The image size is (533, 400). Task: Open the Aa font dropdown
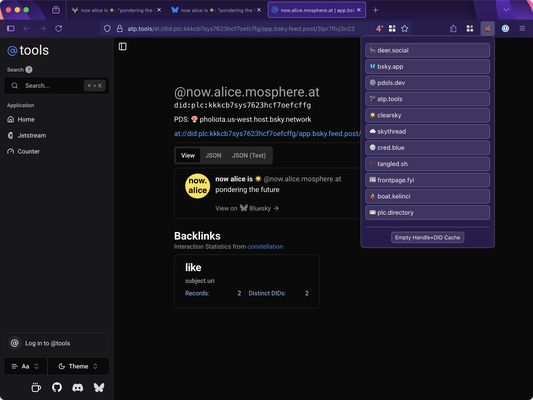pyautogui.click(x=25, y=366)
